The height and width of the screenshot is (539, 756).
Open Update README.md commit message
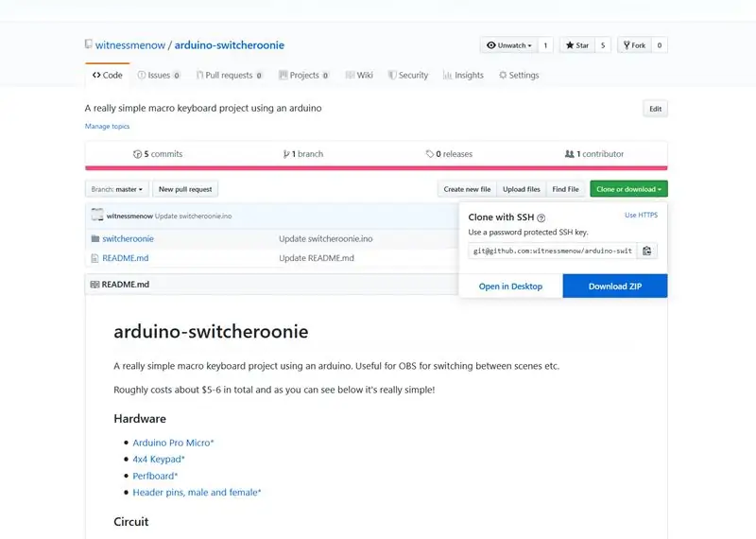(317, 258)
